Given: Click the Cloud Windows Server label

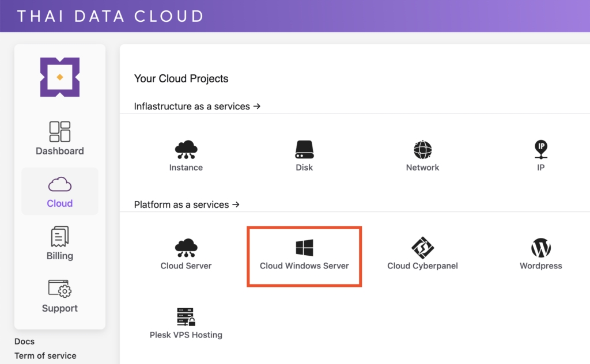Looking at the screenshot, I should coord(304,266).
